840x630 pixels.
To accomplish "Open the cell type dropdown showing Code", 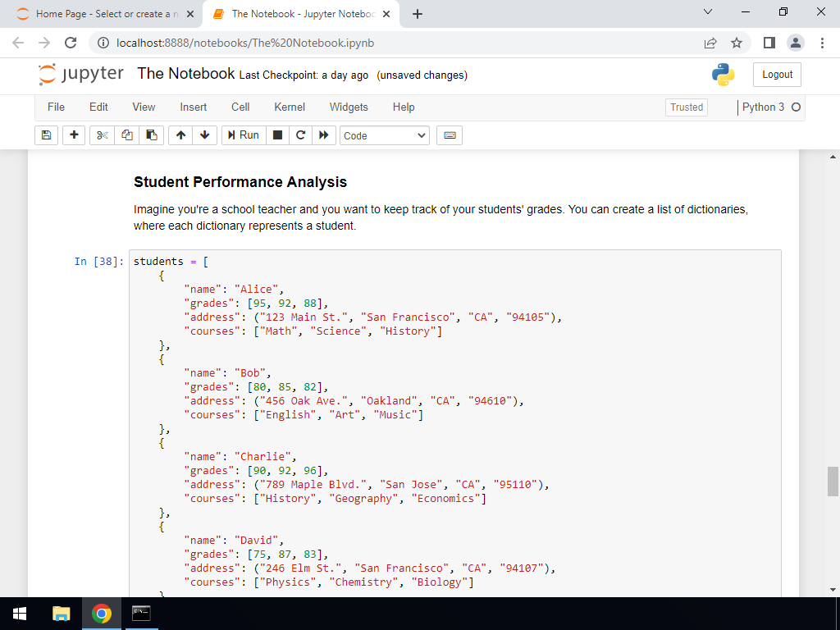I will pos(384,135).
